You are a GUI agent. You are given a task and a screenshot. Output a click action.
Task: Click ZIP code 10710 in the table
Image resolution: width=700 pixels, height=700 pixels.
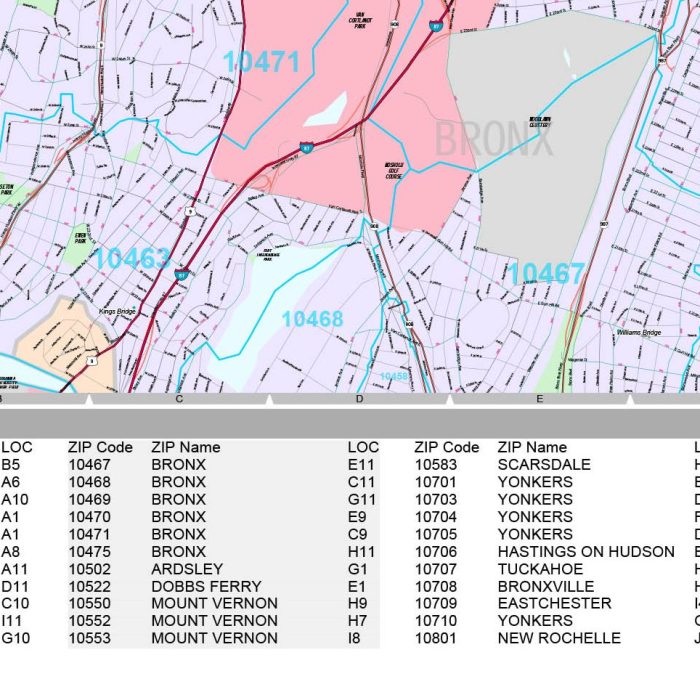436,621
